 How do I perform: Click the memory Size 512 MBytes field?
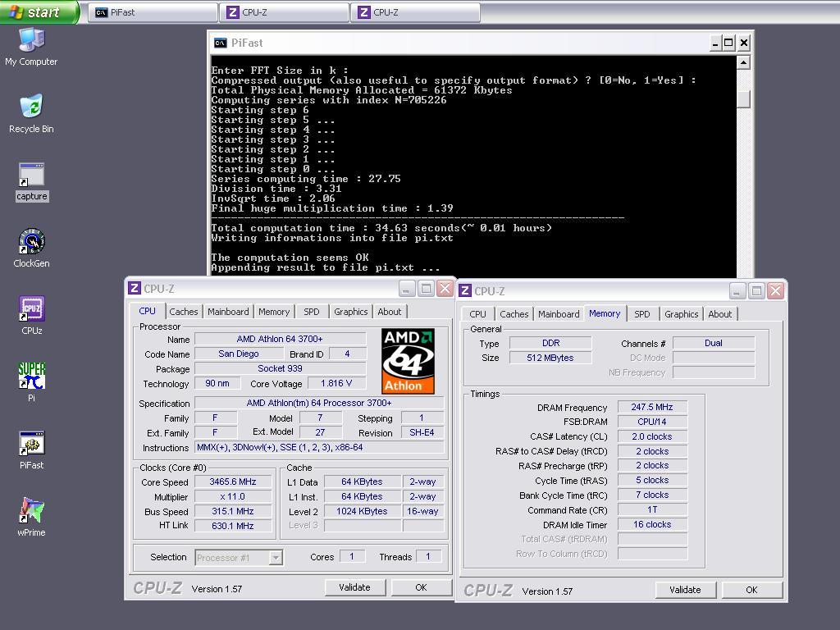click(550, 358)
